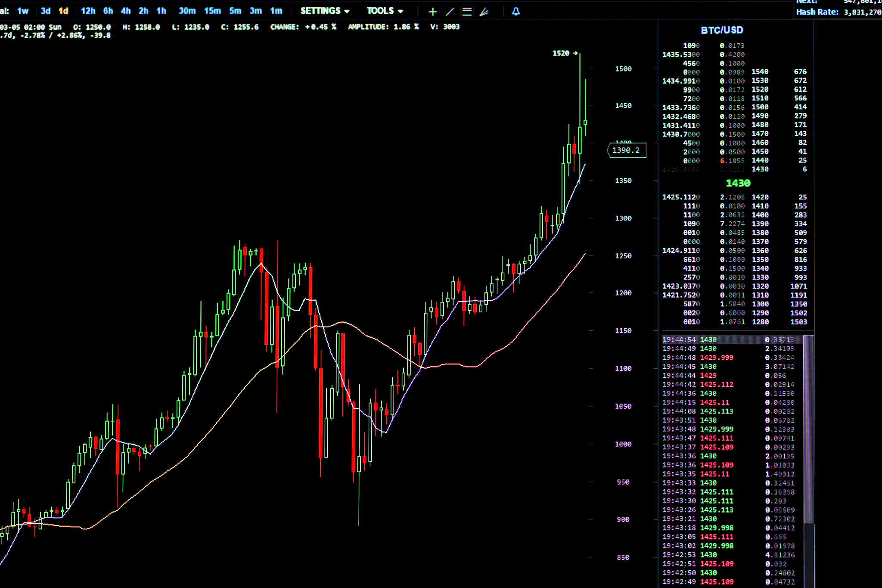Image resolution: width=882 pixels, height=588 pixels.
Task: Select the fan lines drawing tool
Action: coord(484,12)
